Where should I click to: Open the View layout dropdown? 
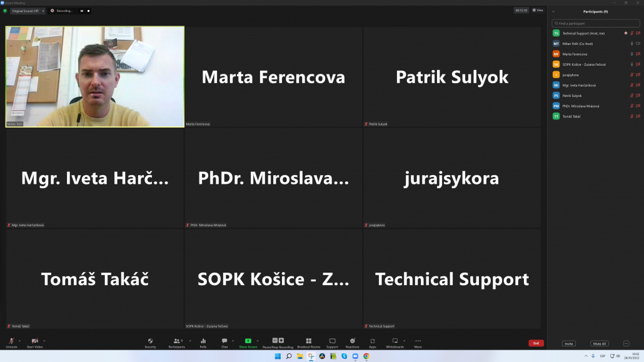click(x=537, y=11)
